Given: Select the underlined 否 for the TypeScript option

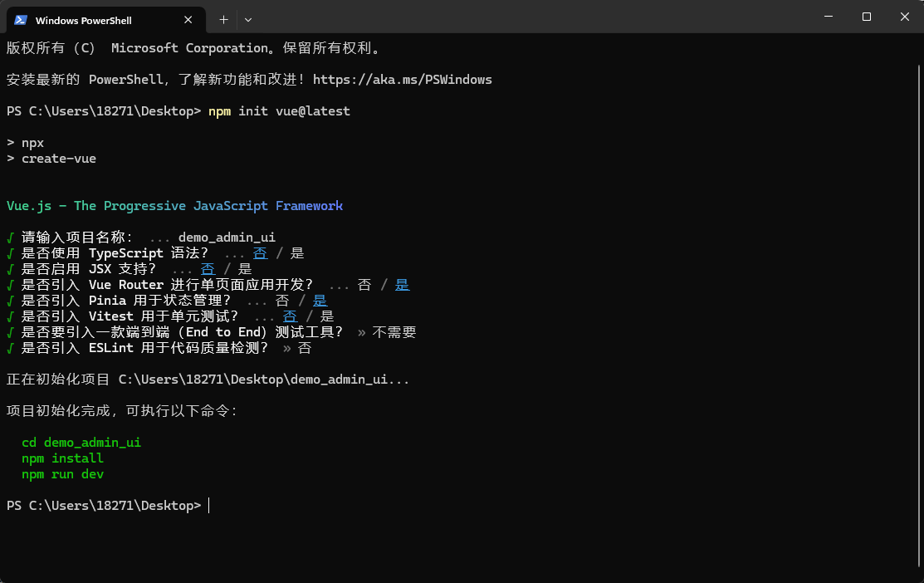Looking at the screenshot, I should 261,252.
